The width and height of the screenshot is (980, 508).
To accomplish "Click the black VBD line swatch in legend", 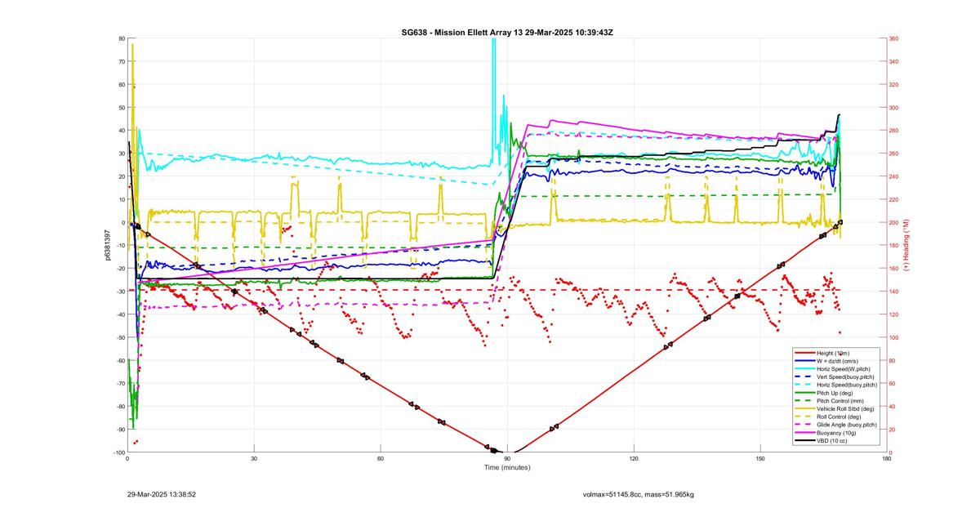I will tap(804, 441).
